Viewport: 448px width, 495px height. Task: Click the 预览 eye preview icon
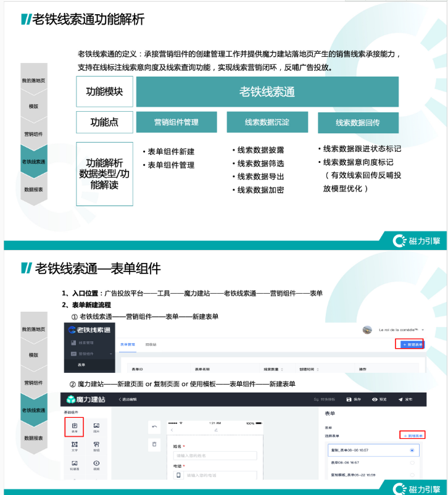(375, 400)
